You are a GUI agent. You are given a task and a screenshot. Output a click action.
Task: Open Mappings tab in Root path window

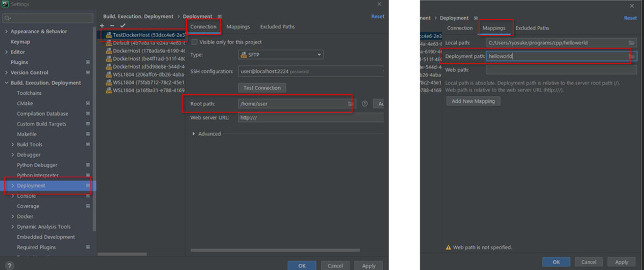238,27
